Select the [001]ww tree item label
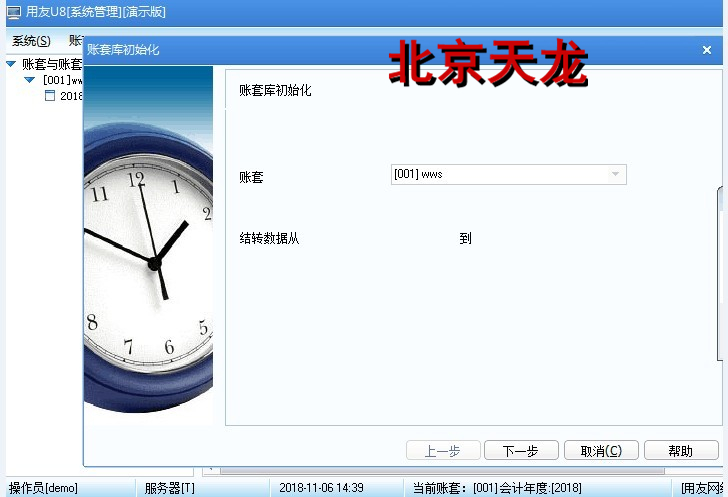Viewport: 728px width, 497px height. coord(63,80)
